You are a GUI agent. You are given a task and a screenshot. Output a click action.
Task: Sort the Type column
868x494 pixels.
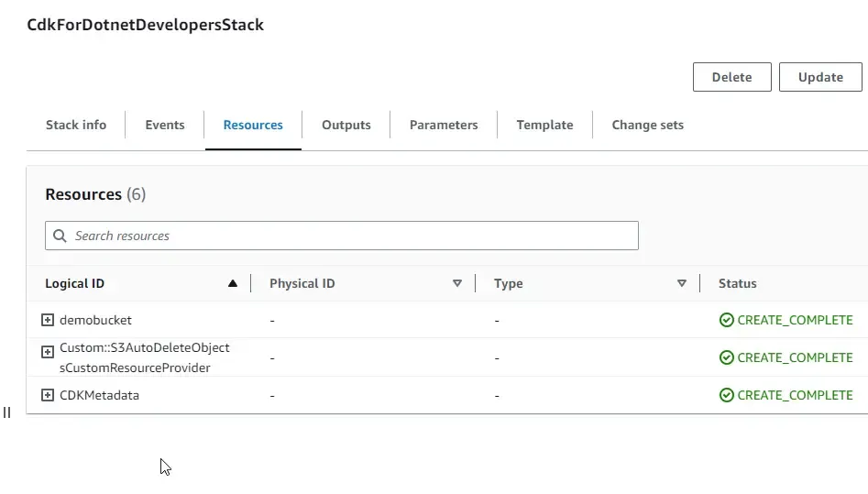pos(682,283)
